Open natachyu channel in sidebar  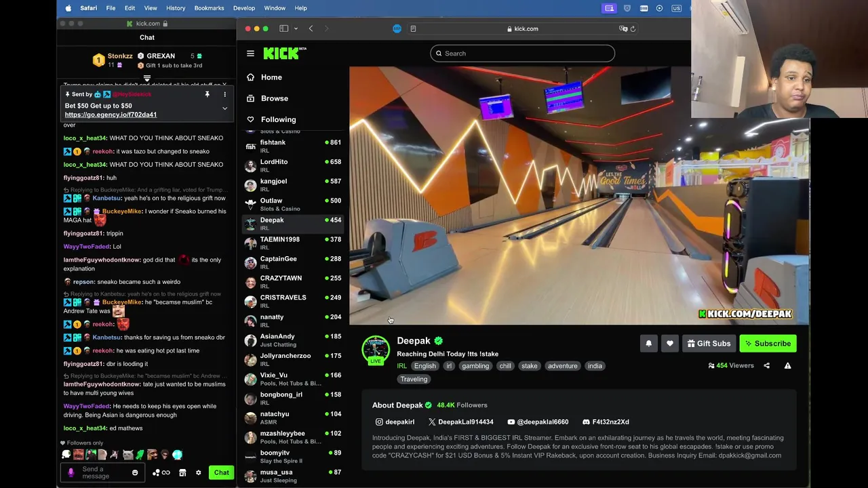[x=293, y=418]
